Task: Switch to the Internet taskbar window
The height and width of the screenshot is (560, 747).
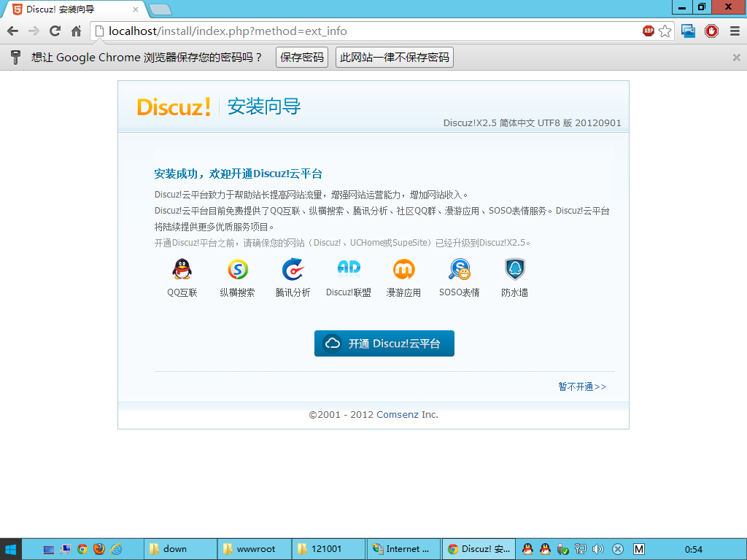Action: tap(403, 549)
